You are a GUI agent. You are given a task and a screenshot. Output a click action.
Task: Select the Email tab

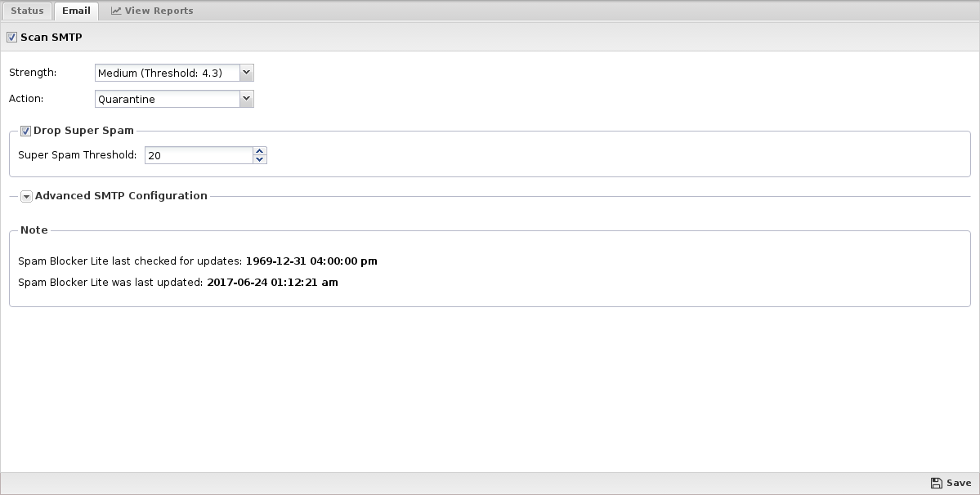(x=76, y=11)
